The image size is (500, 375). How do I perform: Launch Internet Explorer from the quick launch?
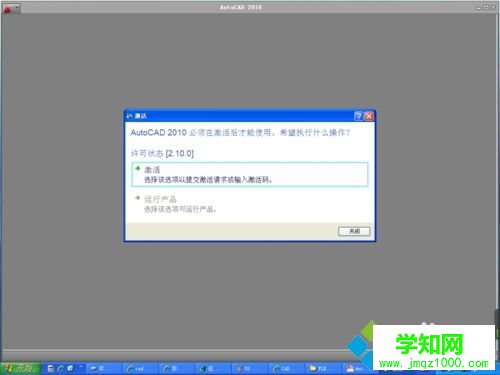[60, 368]
